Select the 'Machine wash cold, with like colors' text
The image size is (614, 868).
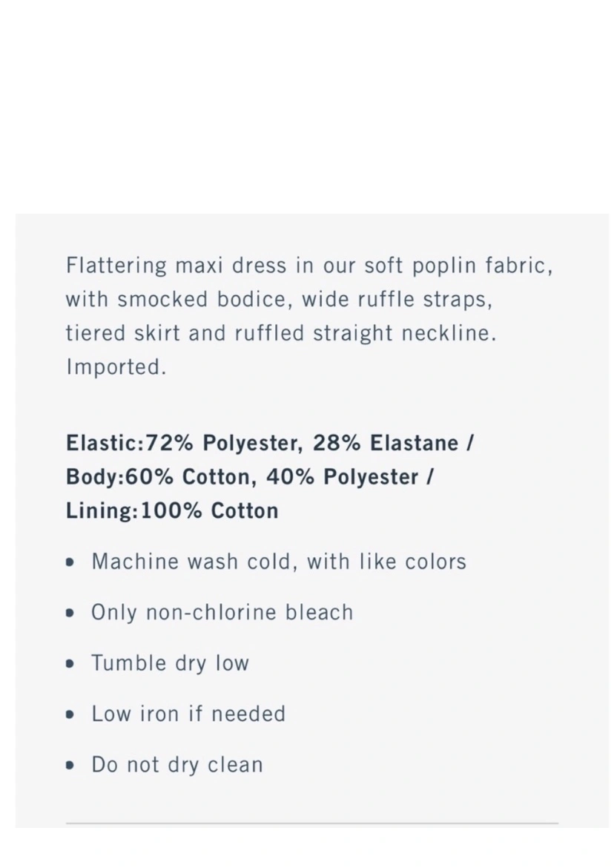coord(279,562)
